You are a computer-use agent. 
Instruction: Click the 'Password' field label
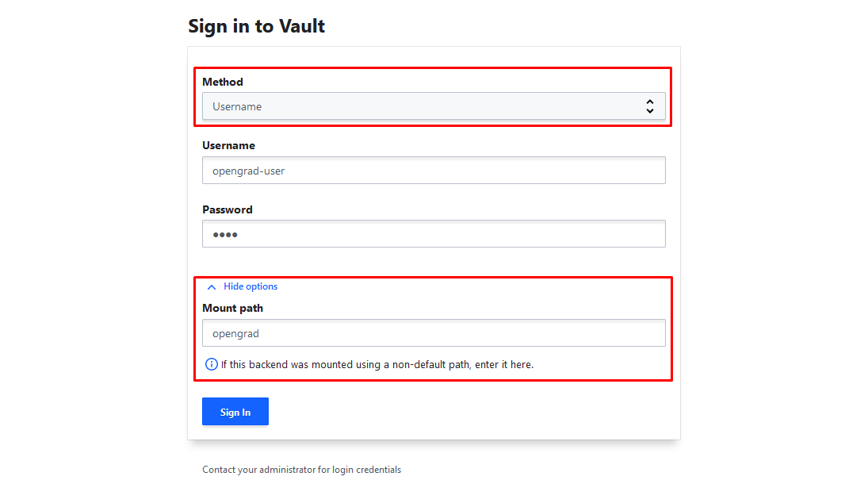point(228,209)
